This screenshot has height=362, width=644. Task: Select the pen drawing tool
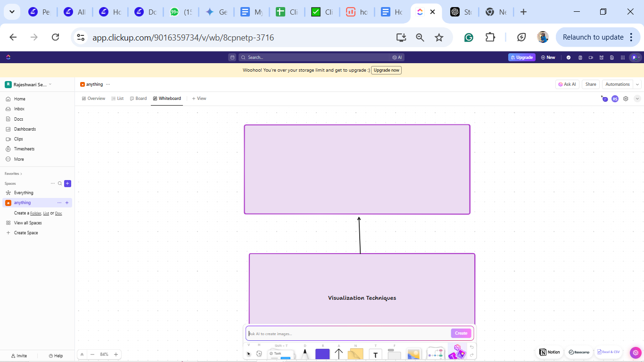point(305,354)
